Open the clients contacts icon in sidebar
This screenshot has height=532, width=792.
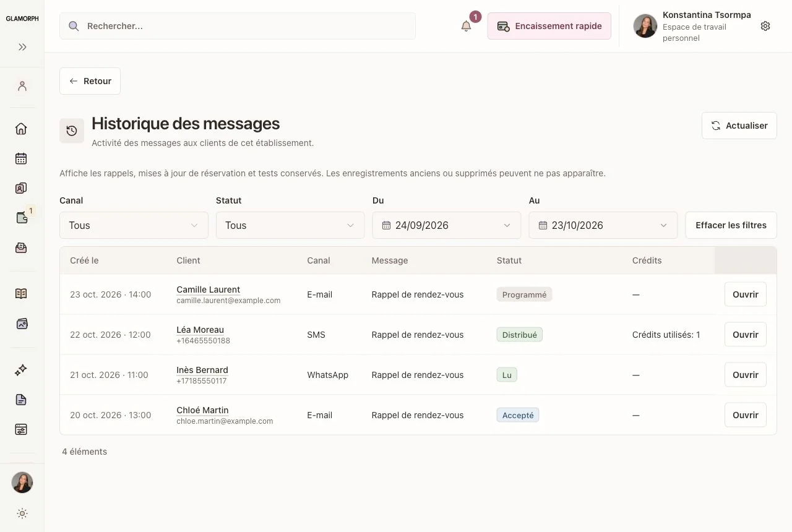(x=21, y=188)
